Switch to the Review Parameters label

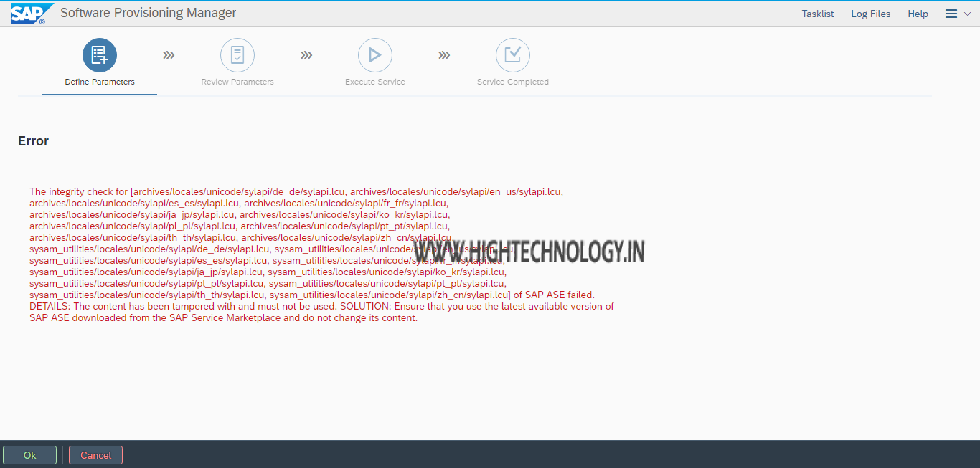(x=237, y=82)
